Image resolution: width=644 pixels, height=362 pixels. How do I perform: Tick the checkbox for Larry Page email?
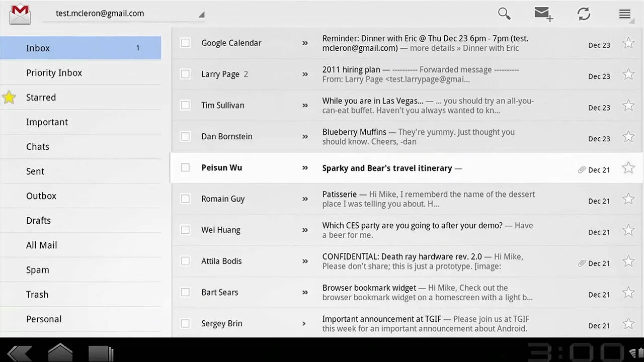tap(186, 74)
